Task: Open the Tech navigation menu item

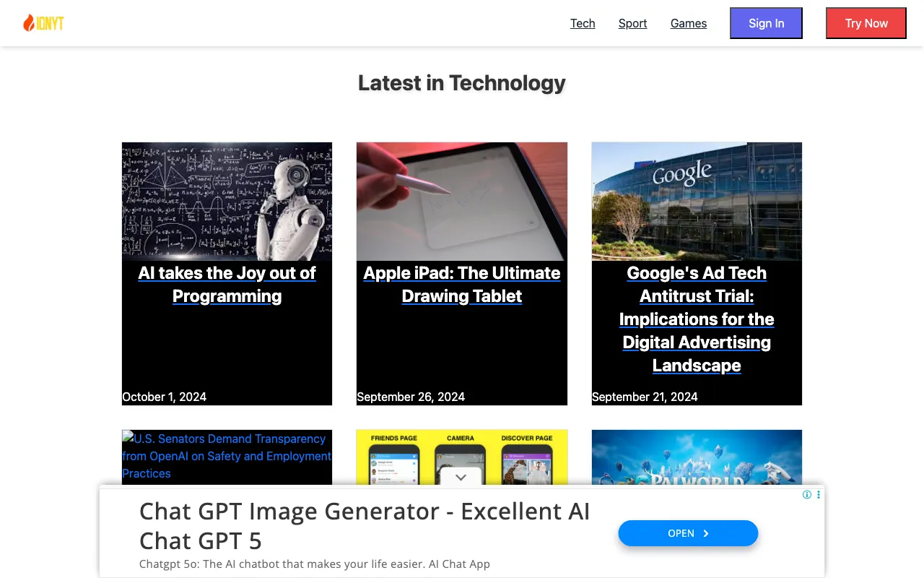Action: pyautogui.click(x=583, y=23)
